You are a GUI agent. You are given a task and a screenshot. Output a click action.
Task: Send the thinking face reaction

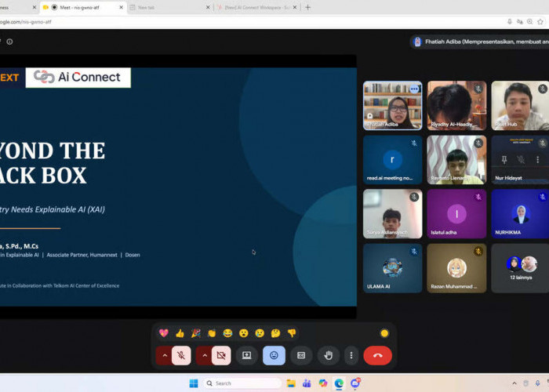pyautogui.click(x=275, y=333)
